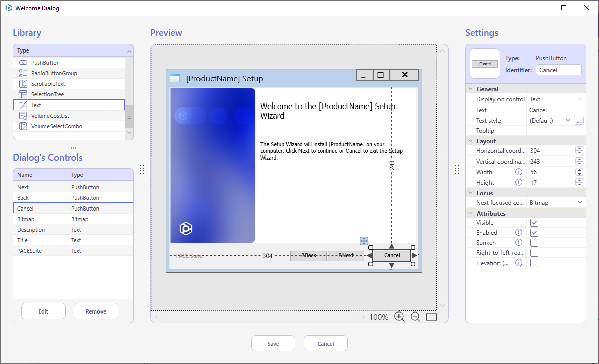Click the move handle above the Cancel control

[x=364, y=241]
